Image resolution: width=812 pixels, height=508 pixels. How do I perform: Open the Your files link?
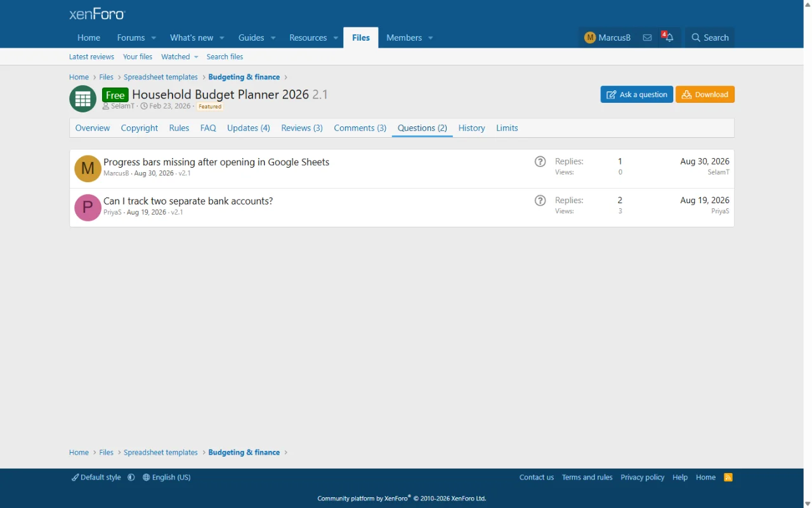click(x=138, y=57)
